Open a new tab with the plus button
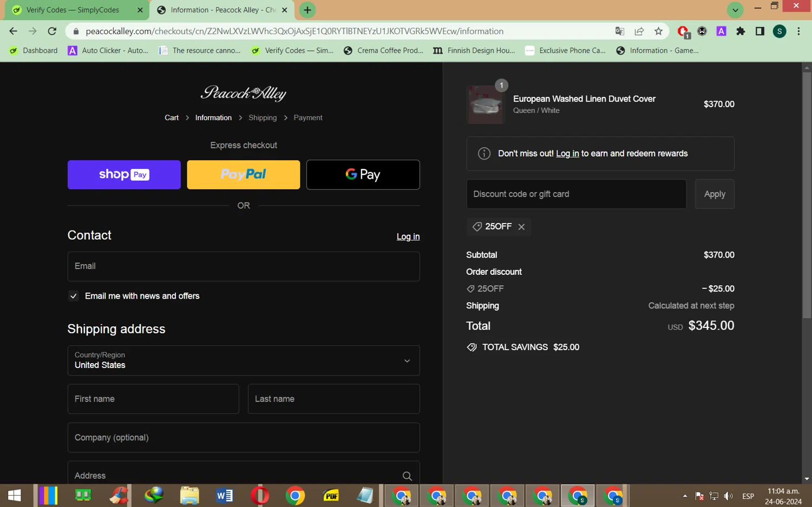812x507 pixels. pos(307,10)
